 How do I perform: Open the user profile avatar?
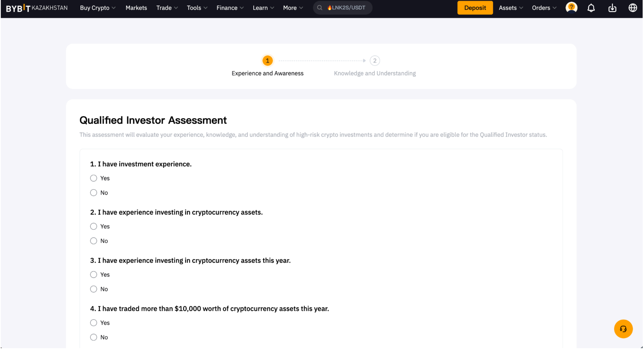pyautogui.click(x=571, y=8)
